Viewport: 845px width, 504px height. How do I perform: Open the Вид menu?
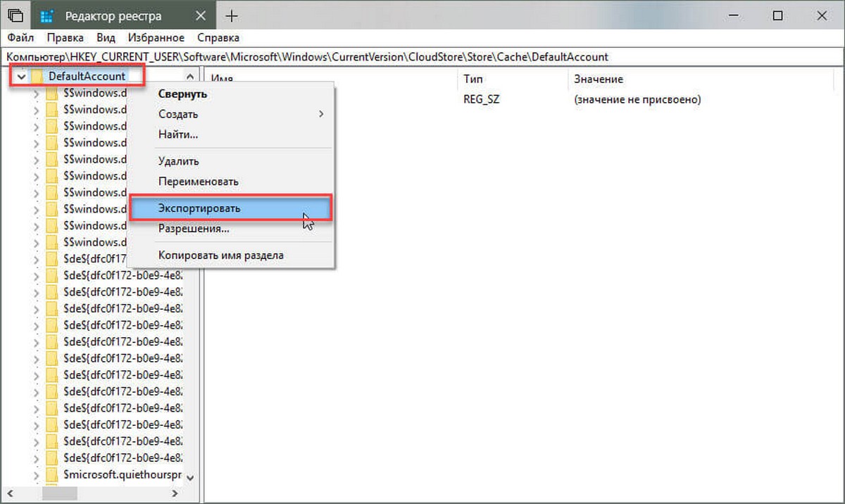(106, 37)
